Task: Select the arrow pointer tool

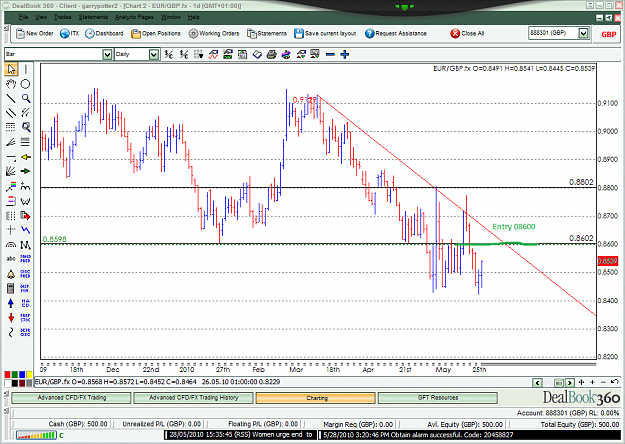Action: [11, 69]
